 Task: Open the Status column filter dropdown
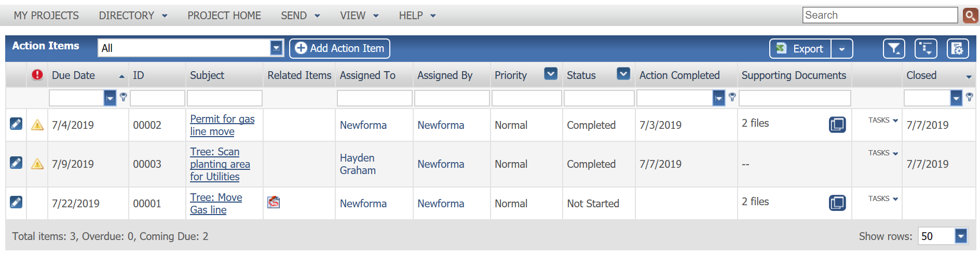pos(623,74)
